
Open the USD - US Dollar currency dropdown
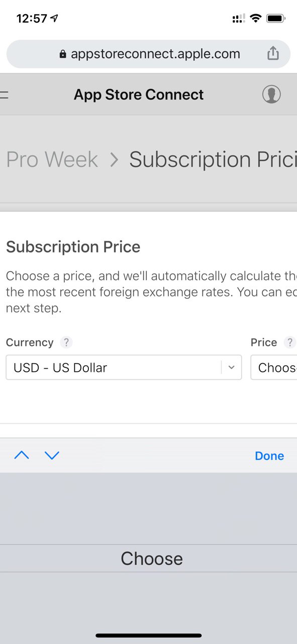click(x=124, y=367)
